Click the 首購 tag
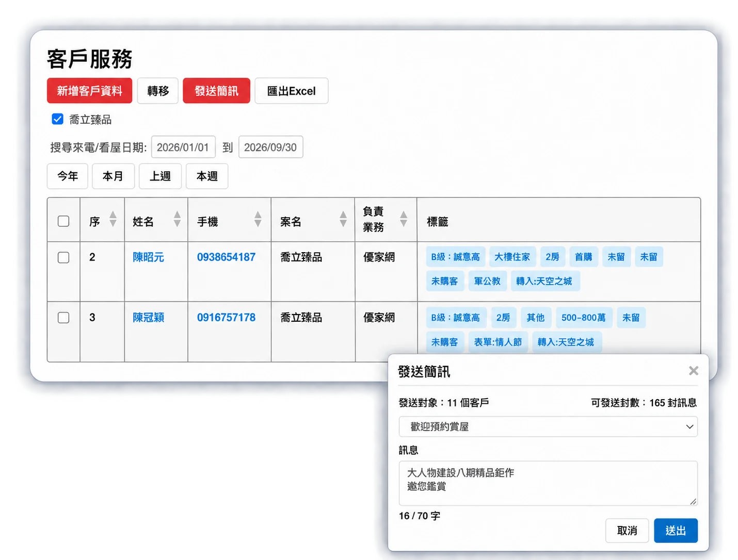Viewport: 738px width, 560px height. (584, 257)
